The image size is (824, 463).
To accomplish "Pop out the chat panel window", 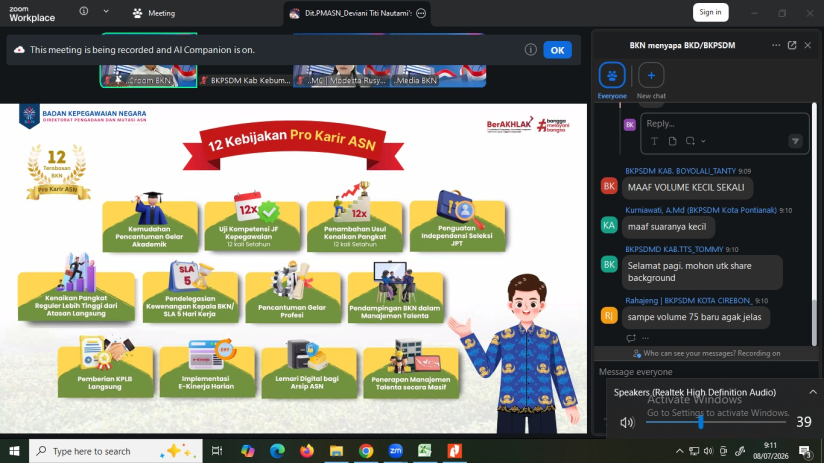I will [792, 45].
